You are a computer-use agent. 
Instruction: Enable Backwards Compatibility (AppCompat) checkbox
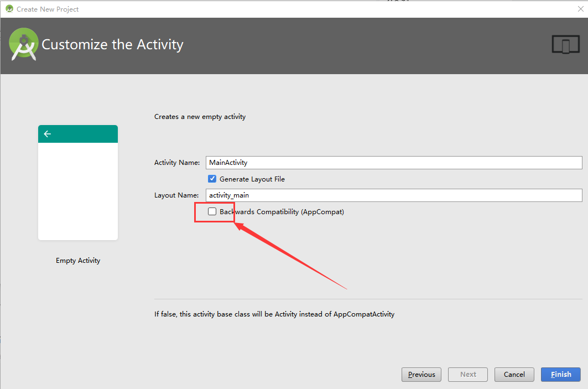click(212, 211)
